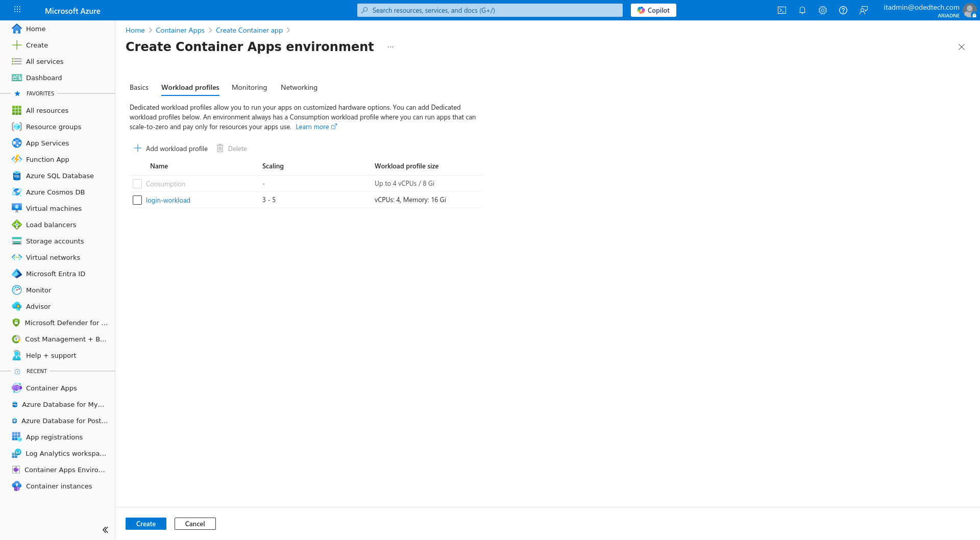Open Microsoft Entra ID icon
The height and width of the screenshot is (540, 980).
coord(17,274)
